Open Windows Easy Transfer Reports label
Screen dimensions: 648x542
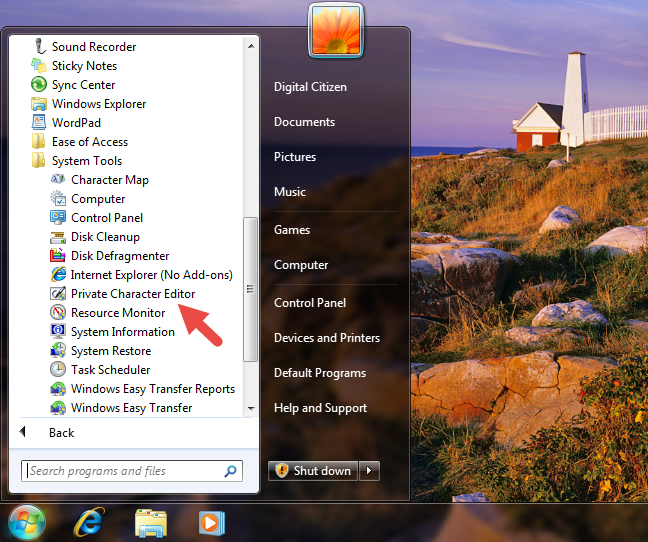(x=153, y=389)
